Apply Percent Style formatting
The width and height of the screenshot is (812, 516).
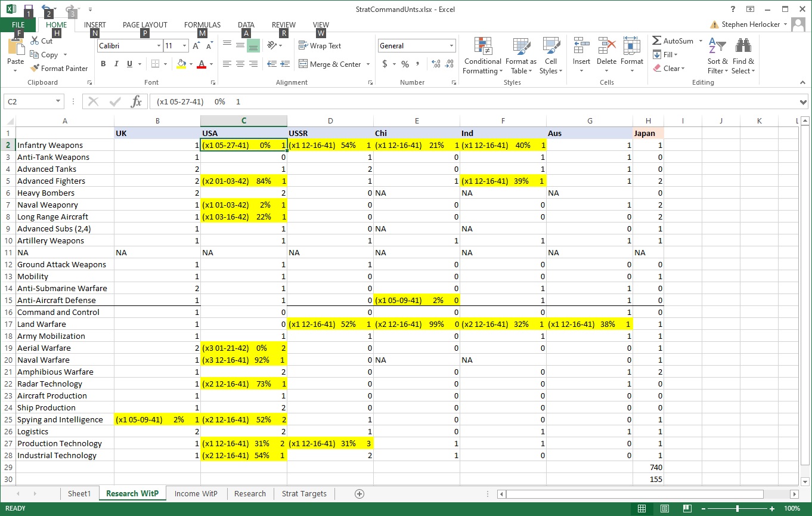(x=405, y=64)
